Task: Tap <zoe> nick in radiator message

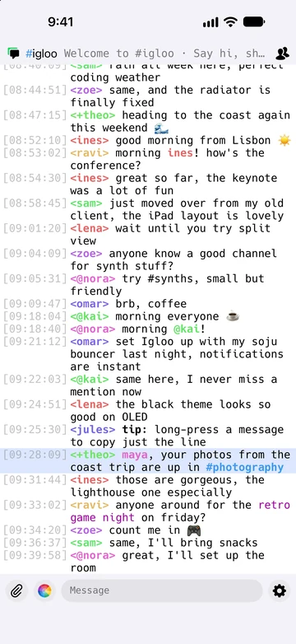Action: 86,90
